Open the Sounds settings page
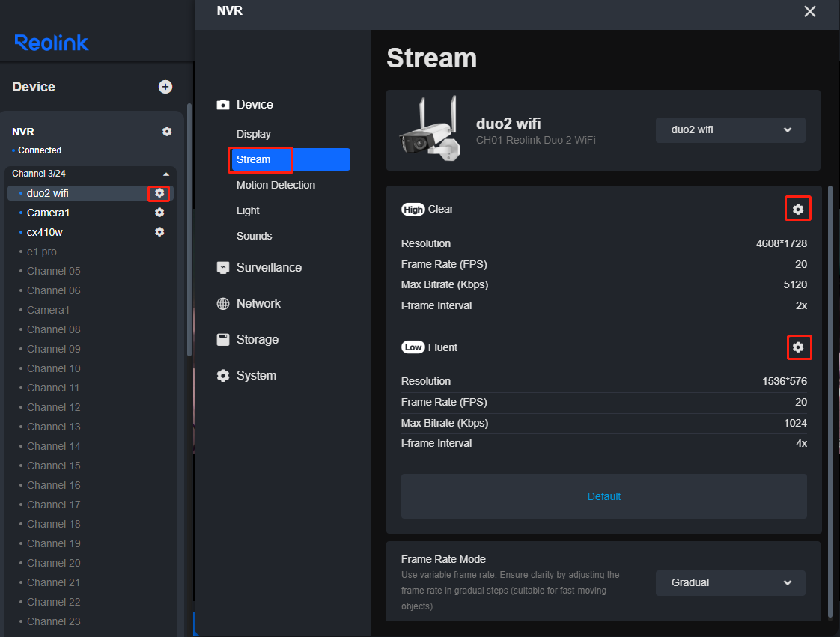 (254, 236)
